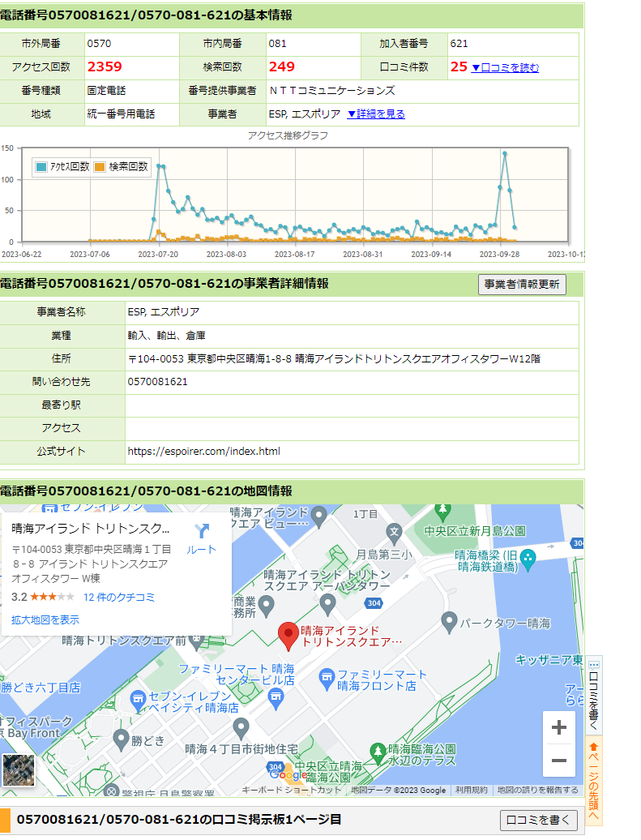The width and height of the screenshot is (641, 840).
Task: Zoom in the map with the plus button
Action: [x=558, y=727]
